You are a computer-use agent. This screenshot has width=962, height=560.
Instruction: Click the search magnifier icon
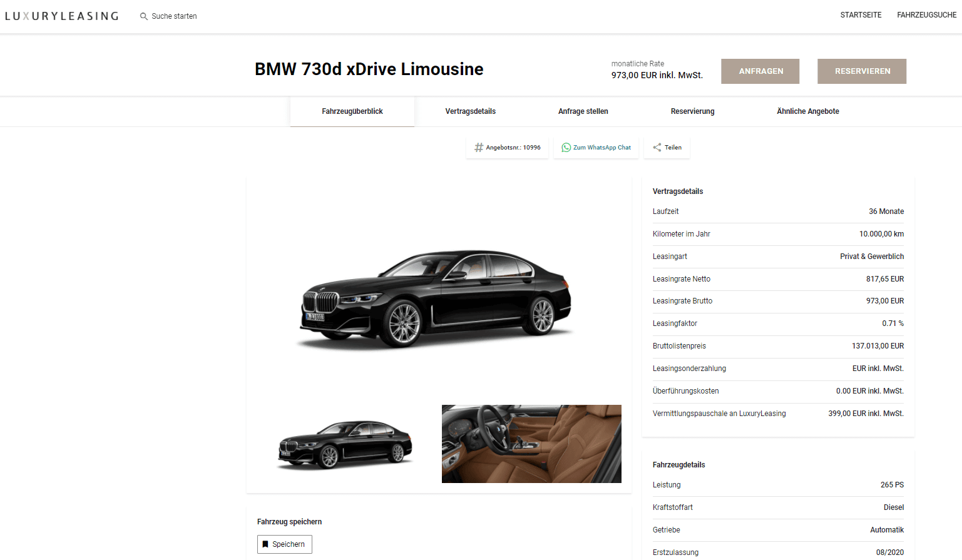(144, 16)
